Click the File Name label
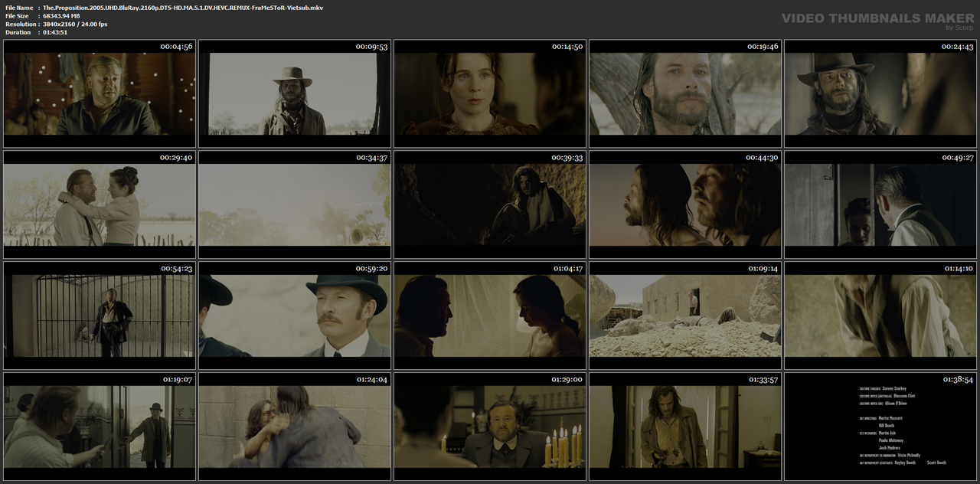Screen dimensions: 980x484 pos(19,7)
